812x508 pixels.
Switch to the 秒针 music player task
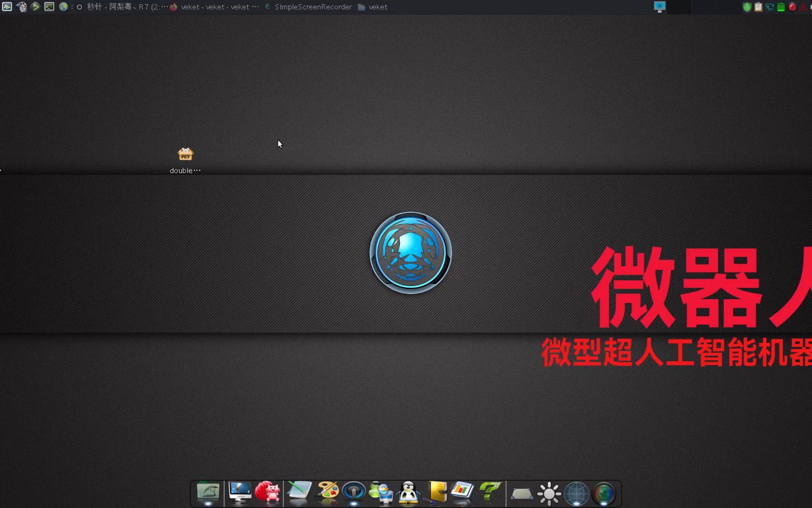click(122, 7)
